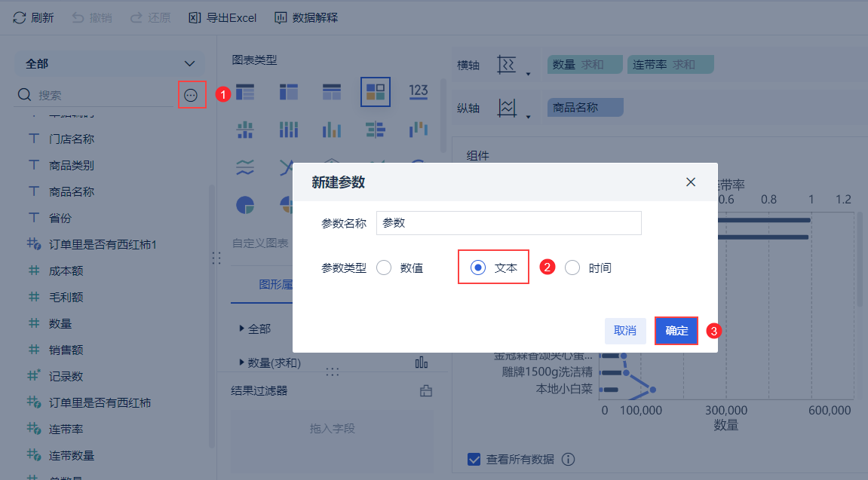868x480 pixels.
Task: Choose the selected custom chart icon
Action: [376, 92]
